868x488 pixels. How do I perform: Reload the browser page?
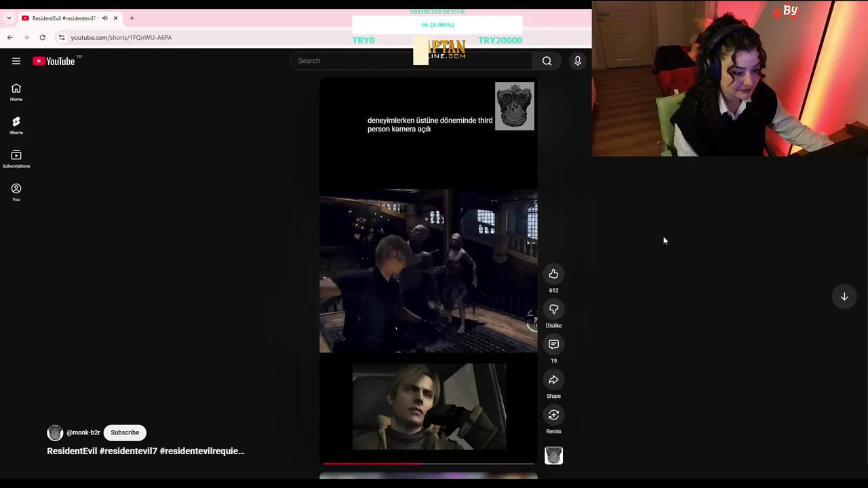[x=42, y=37]
